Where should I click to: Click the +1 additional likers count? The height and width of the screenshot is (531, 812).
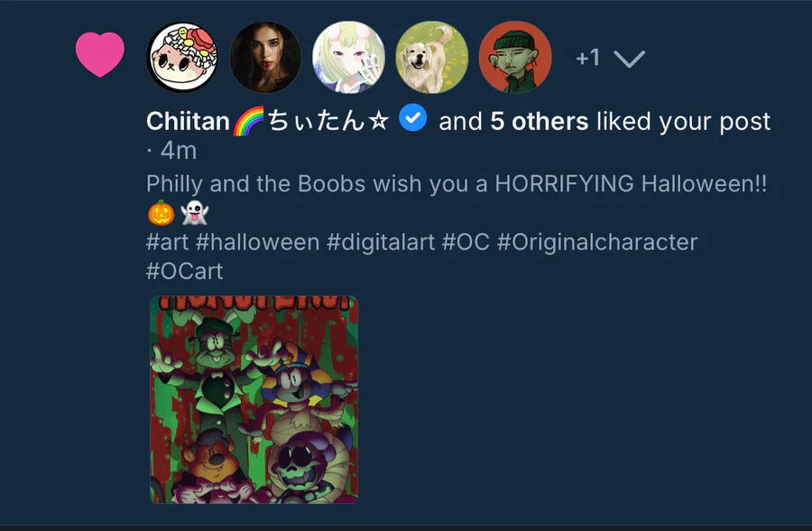click(x=587, y=58)
